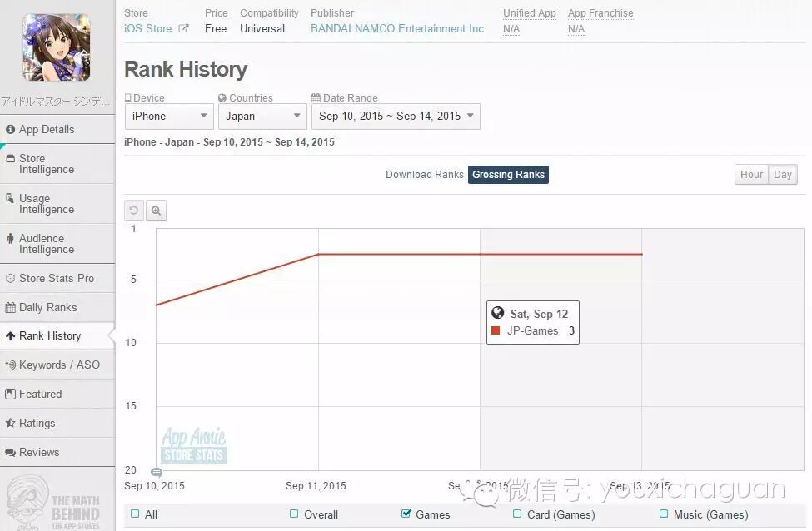Click the Keywords / ASO icon
This screenshot has width=812, height=531.
coord(10,365)
